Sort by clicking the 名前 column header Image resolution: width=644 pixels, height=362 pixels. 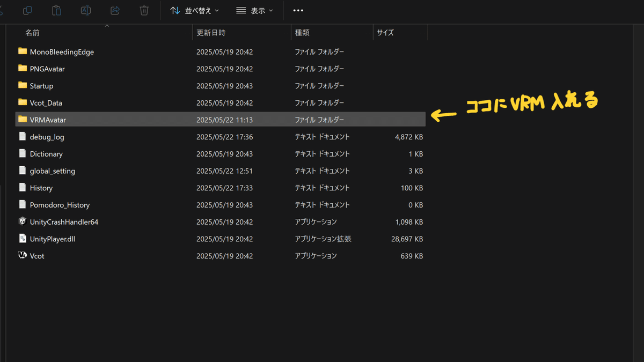pos(32,32)
